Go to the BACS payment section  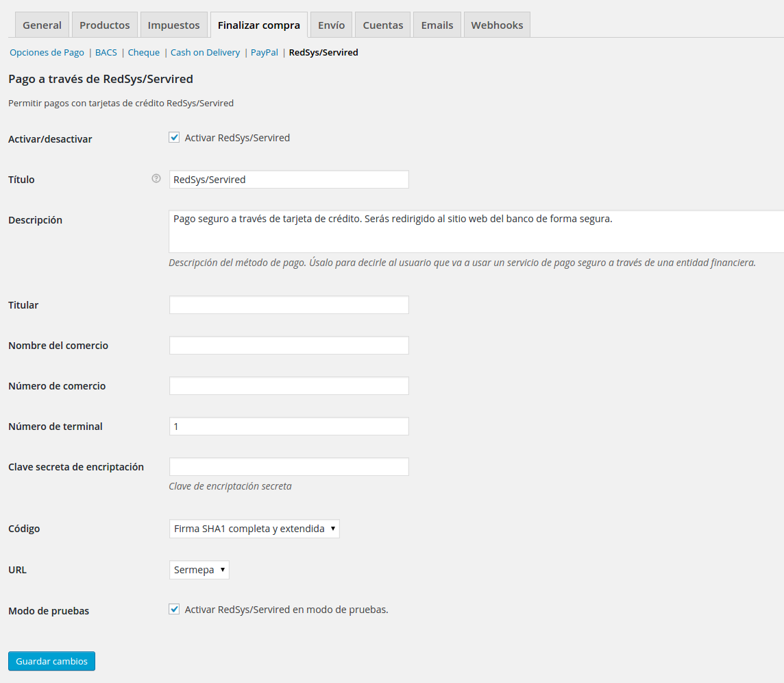tap(106, 53)
